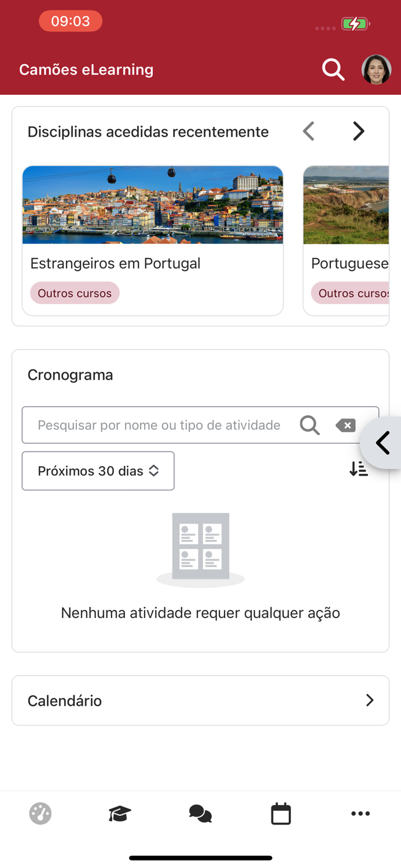The height and width of the screenshot is (868, 401).
Task: Select the graduation cap courses icon
Action: pyautogui.click(x=120, y=813)
